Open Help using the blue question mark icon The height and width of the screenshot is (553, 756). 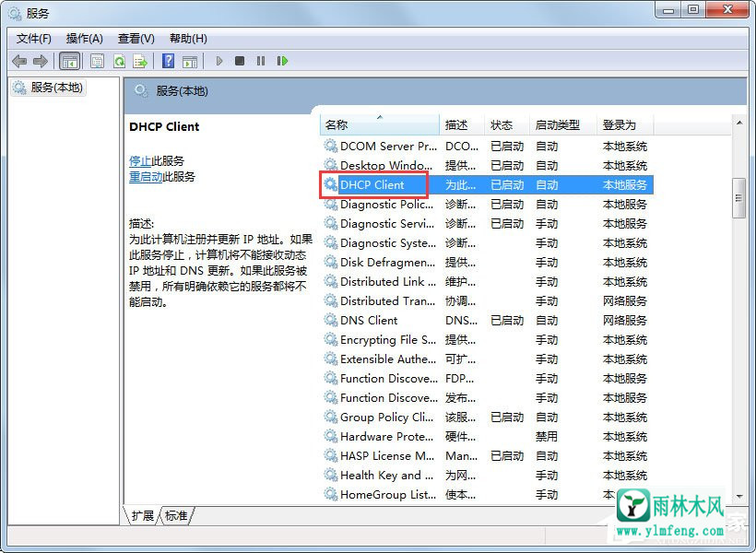[x=168, y=61]
